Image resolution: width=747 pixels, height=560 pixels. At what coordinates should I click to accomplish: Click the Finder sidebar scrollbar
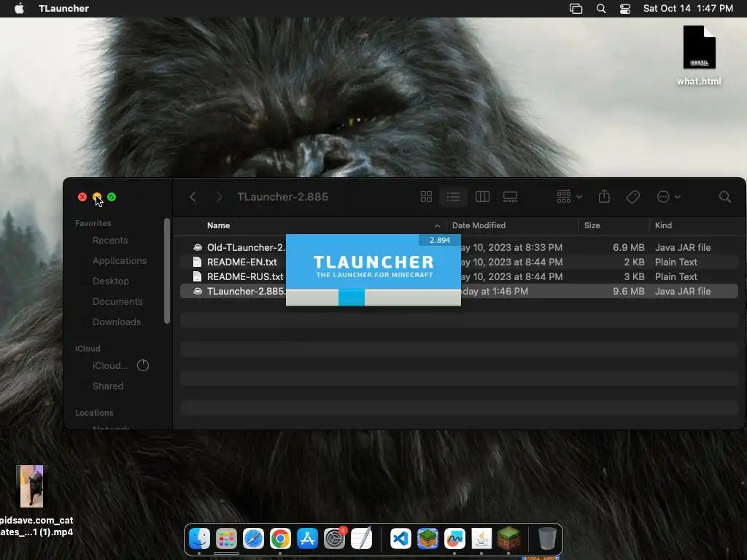coord(167,271)
